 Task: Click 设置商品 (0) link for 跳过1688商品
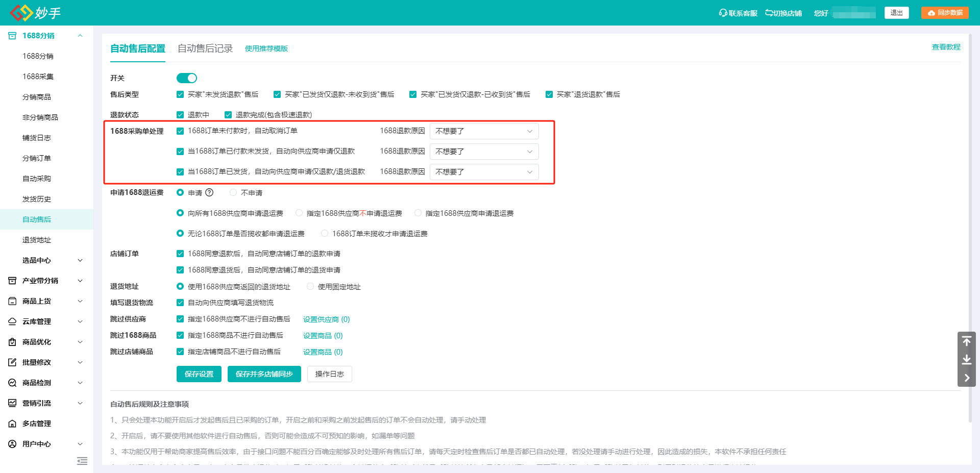point(323,336)
